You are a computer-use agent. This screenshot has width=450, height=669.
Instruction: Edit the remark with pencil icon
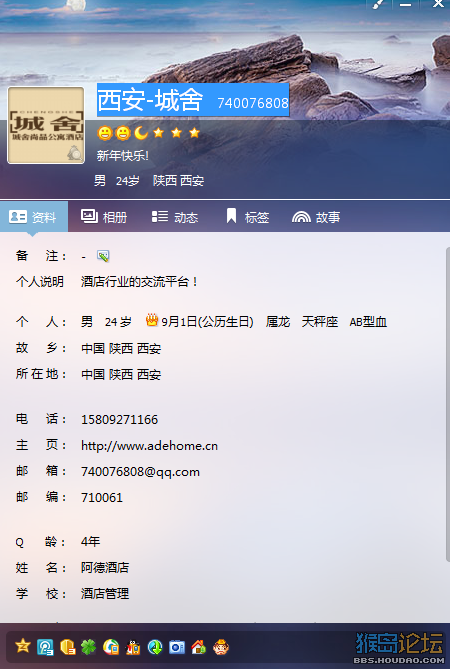[x=103, y=256]
